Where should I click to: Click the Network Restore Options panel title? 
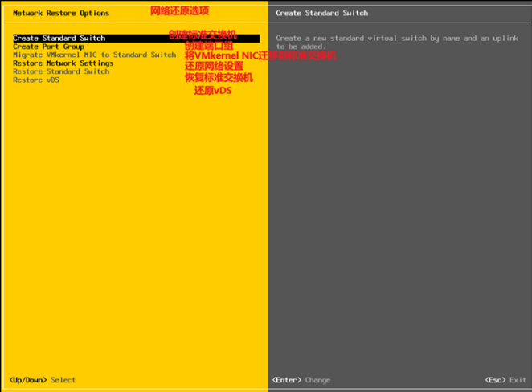[x=61, y=14]
